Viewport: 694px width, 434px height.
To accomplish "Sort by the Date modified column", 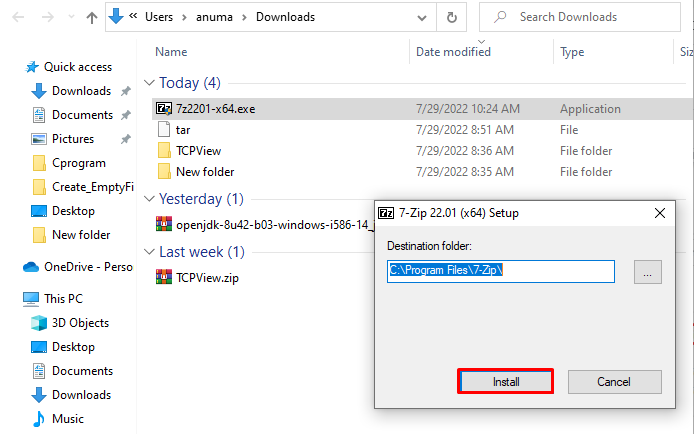I will click(x=453, y=52).
